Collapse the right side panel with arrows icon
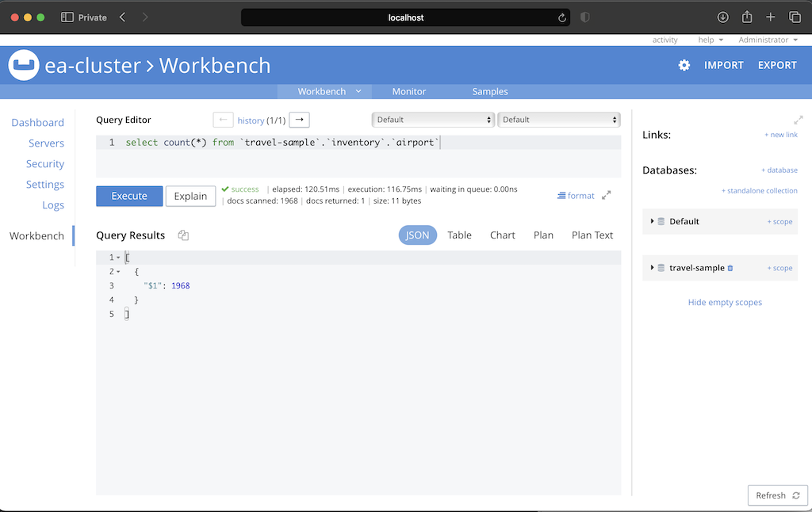 [x=798, y=120]
